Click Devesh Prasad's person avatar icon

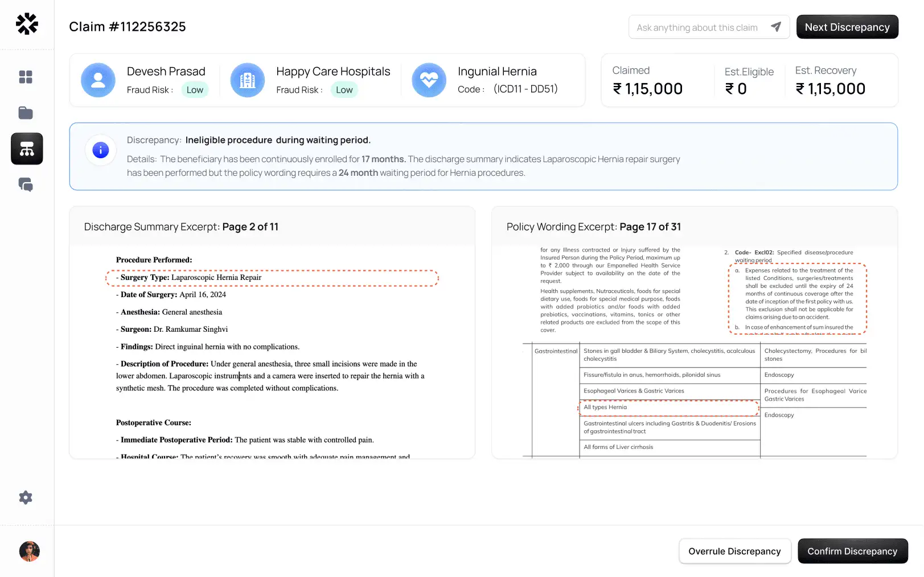click(98, 80)
